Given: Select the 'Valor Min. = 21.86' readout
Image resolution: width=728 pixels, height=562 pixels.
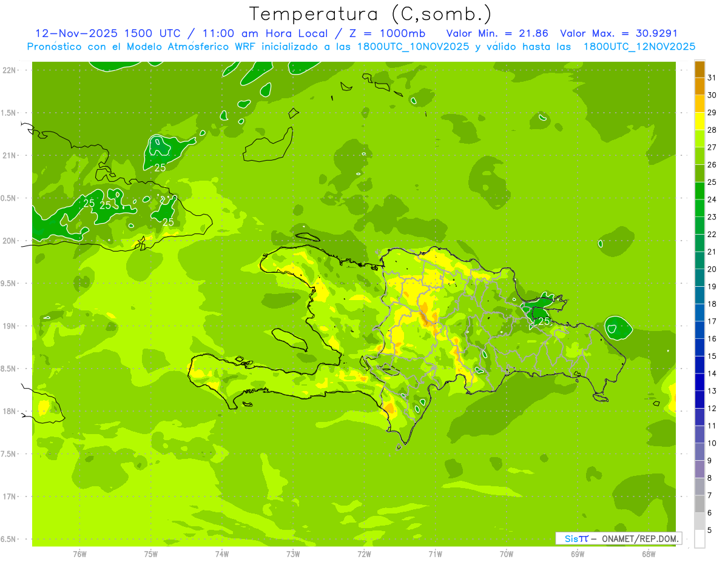Looking at the screenshot, I should coord(497,33).
